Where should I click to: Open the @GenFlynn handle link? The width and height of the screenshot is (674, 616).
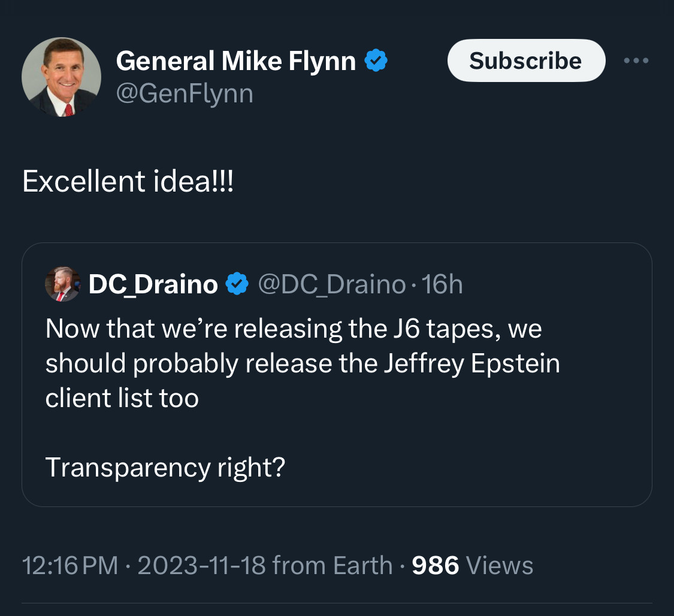tap(184, 93)
